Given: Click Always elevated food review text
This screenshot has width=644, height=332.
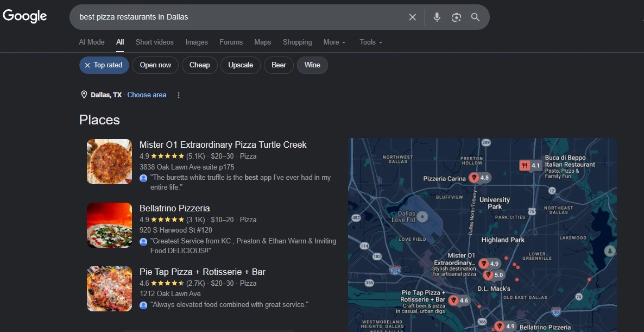Looking at the screenshot, I should (x=229, y=305).
